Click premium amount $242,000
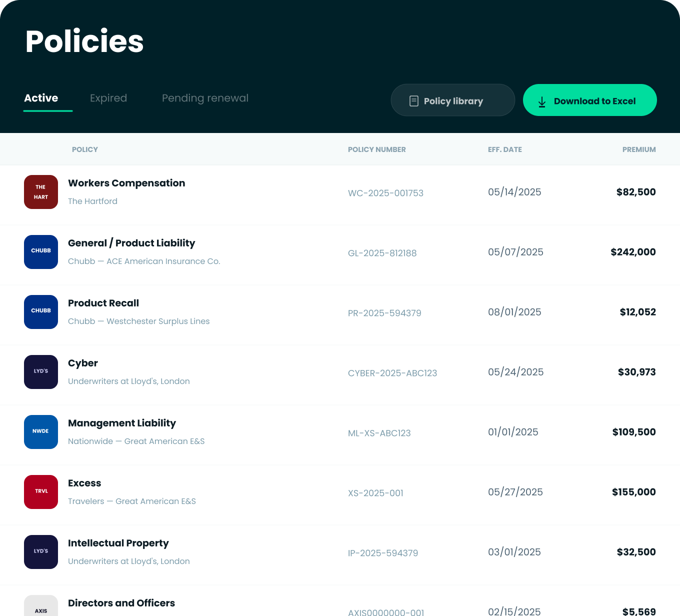The image size is (680, 616). click(x=633, y=252)
